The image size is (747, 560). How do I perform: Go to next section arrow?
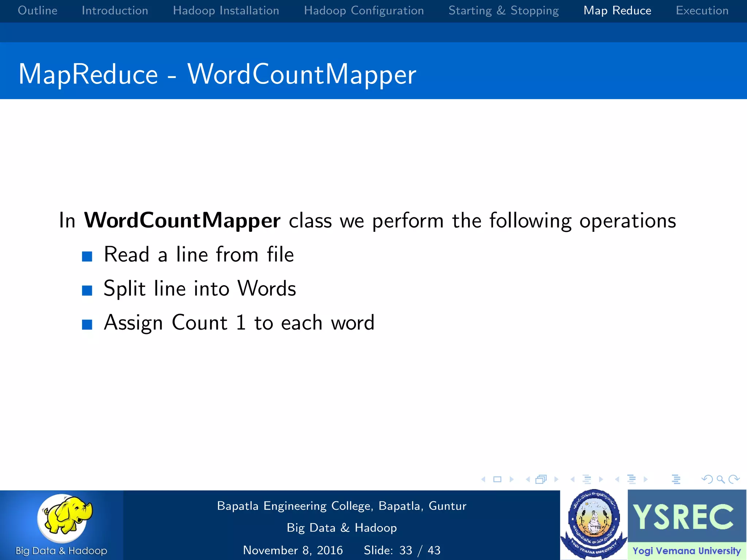646,479
